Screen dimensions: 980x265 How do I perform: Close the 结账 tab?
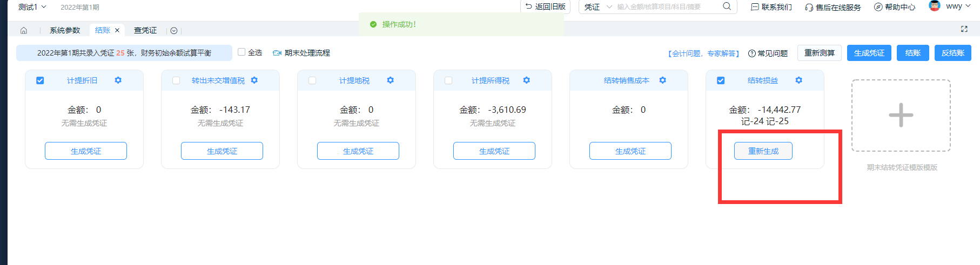(x=117, y=30)
